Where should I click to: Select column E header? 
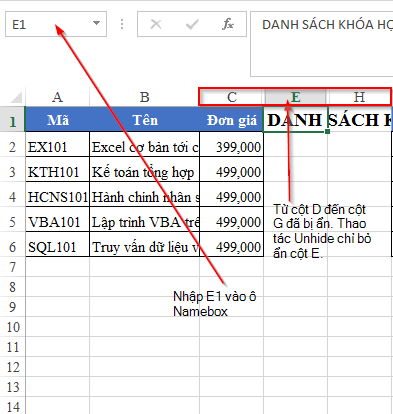click(295, 97)
